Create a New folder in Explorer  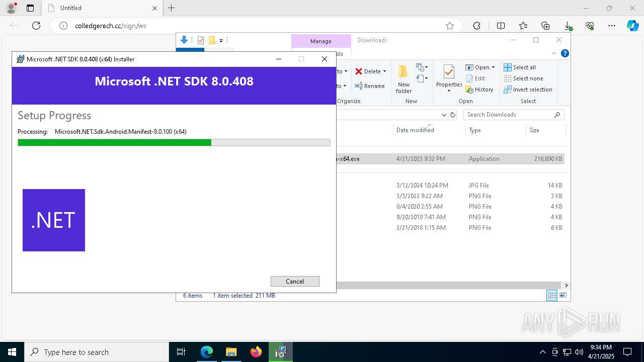[x=404, y=79]
